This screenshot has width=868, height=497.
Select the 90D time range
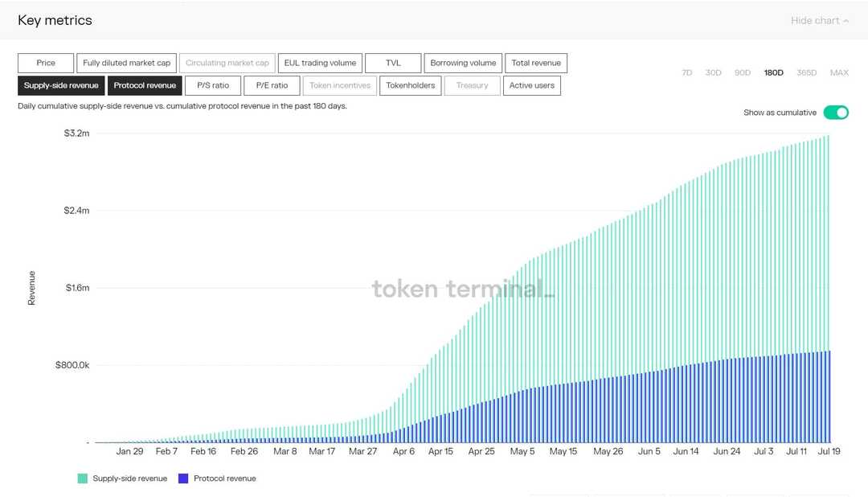[x=742, y=72]
